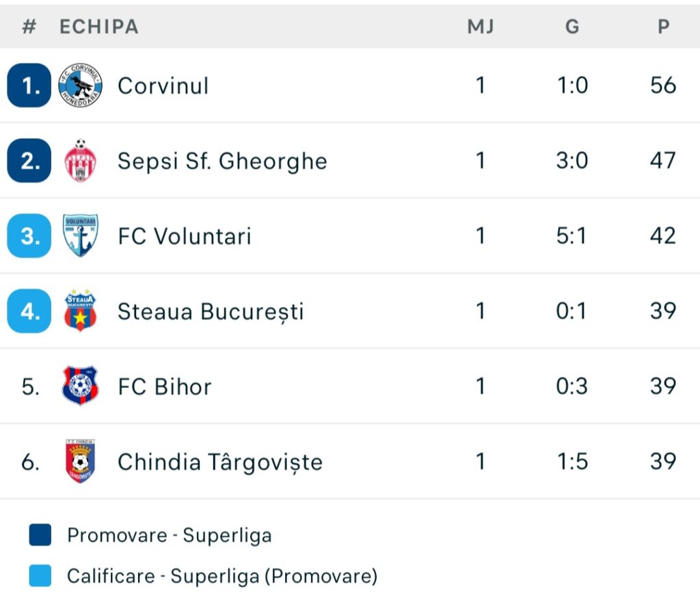Sort by the MJ column header

coord(481,27)
